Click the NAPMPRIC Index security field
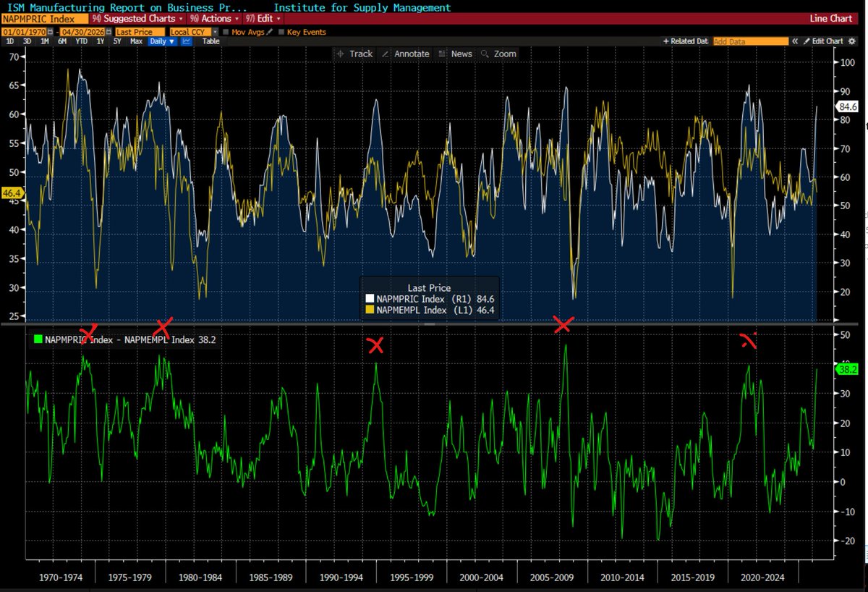This screenshot has height=592, width=868. pos(44,18)
